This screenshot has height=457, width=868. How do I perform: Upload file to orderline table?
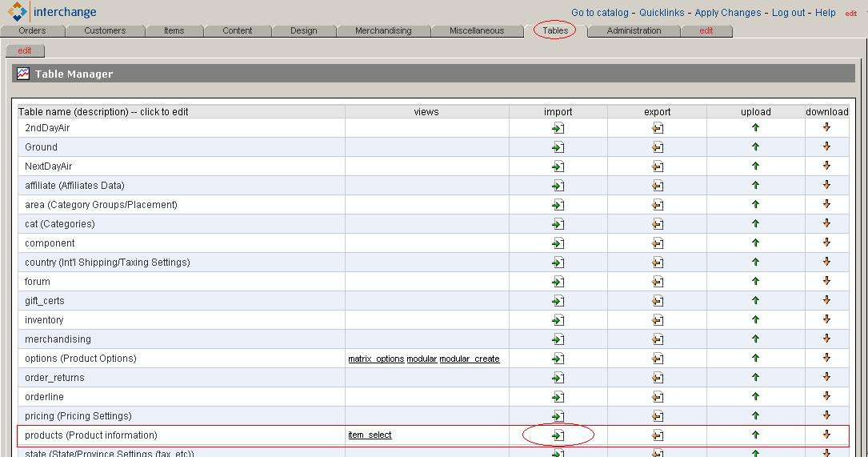pos(755,397)
